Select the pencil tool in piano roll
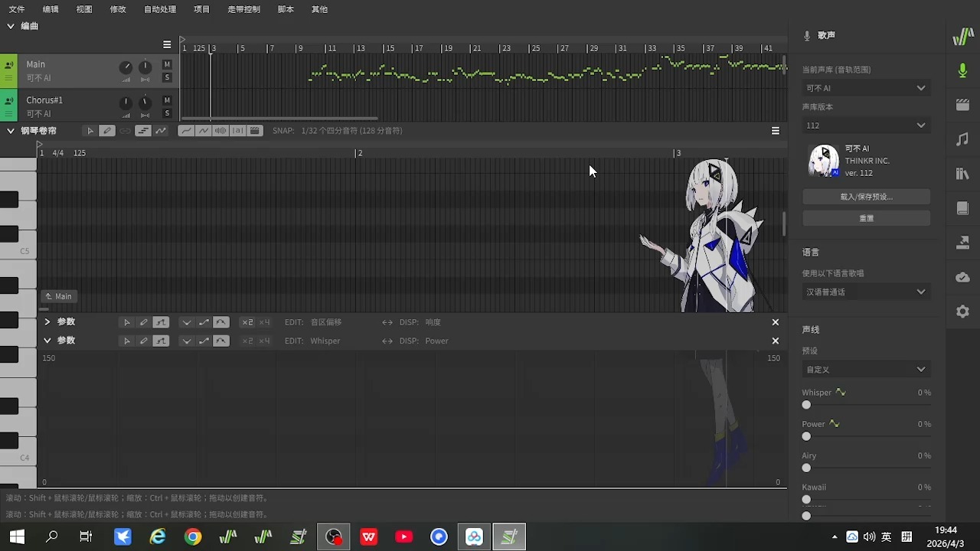980x551 pixels. click(107, 131)
